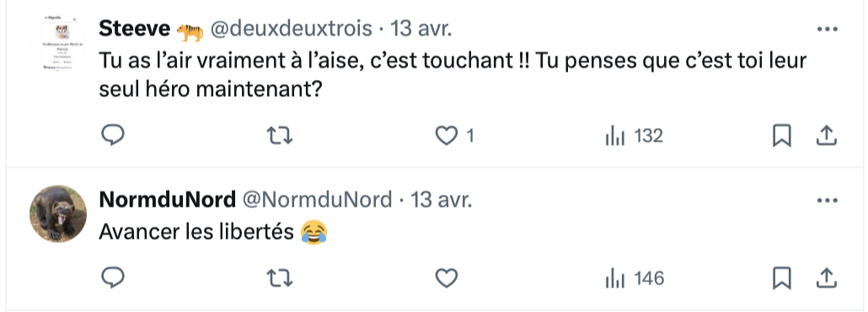Open NormduNord's animal avatar
This screenshot has height=312, width=868.
point(57,214)
